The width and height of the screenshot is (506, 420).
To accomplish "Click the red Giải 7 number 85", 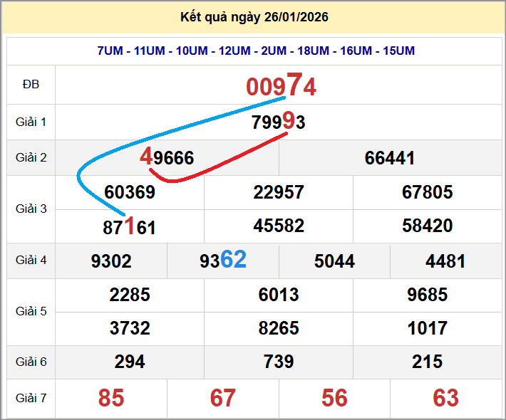I will click(111, 398).
